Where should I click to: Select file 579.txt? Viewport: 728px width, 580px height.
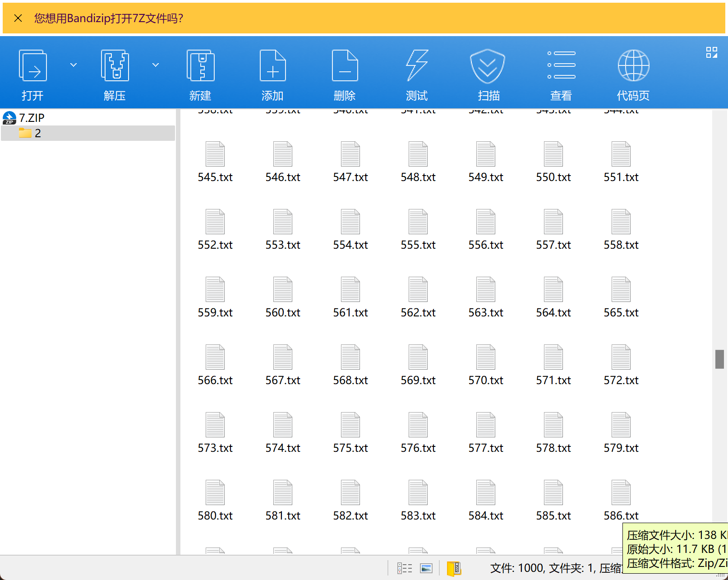click(x=621, y=433)
